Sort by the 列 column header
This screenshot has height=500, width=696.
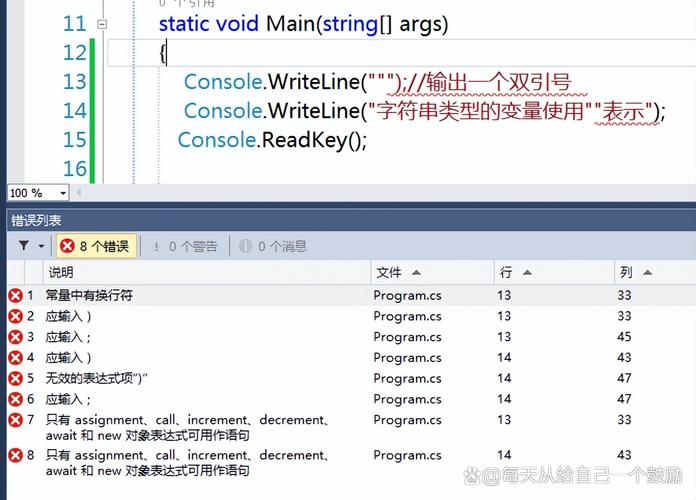655,272
